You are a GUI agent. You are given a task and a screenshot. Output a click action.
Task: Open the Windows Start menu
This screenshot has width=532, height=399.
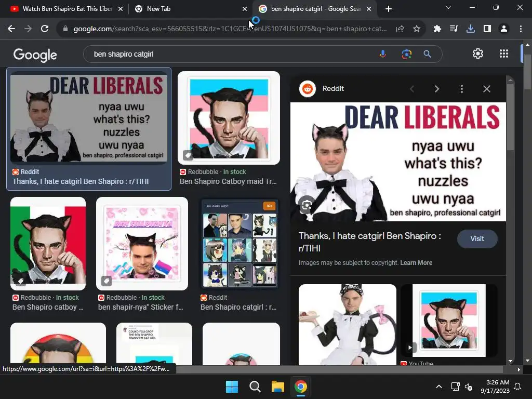[x=232, y=387]
